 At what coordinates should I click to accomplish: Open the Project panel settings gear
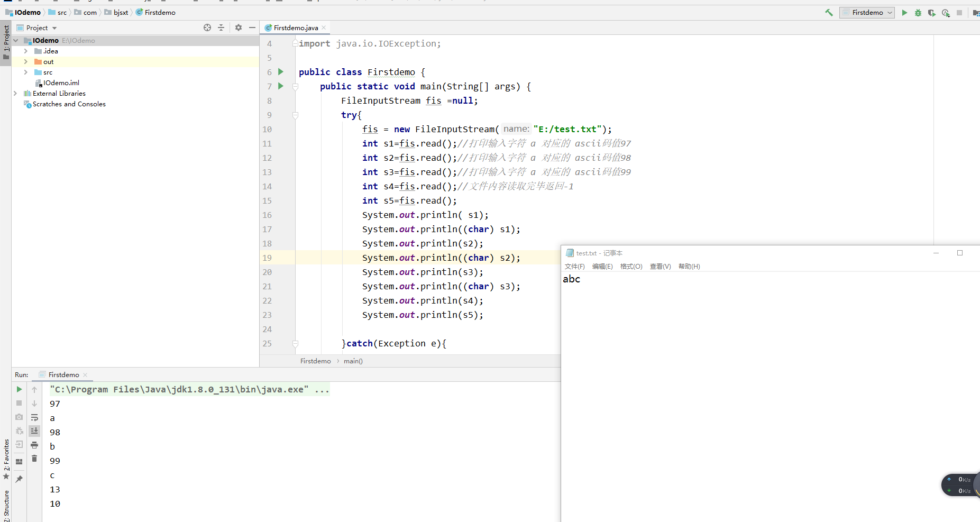(x=239, y=28)
